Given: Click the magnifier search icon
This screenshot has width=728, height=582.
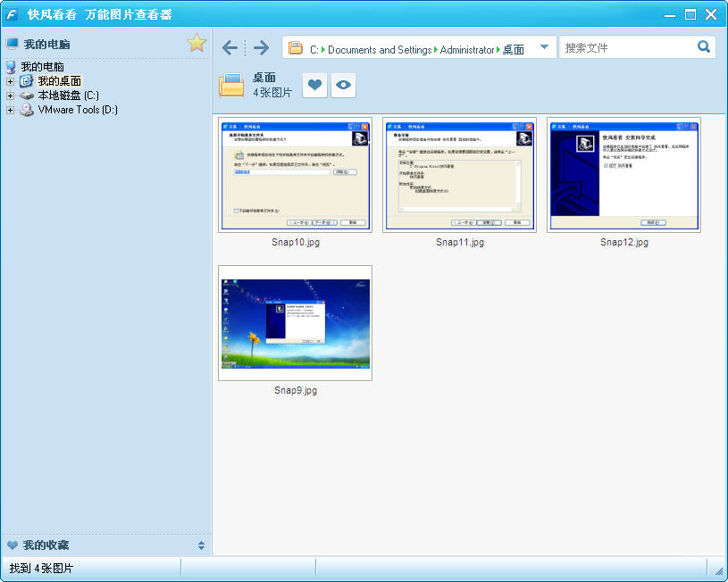Looking at the screenshot, I should [704, 47].
